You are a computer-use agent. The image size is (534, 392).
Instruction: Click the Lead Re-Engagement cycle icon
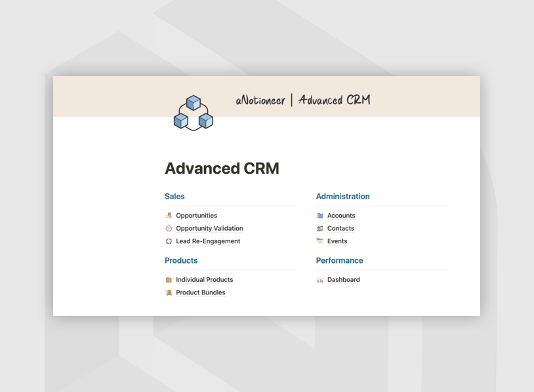tap(169, 241)
